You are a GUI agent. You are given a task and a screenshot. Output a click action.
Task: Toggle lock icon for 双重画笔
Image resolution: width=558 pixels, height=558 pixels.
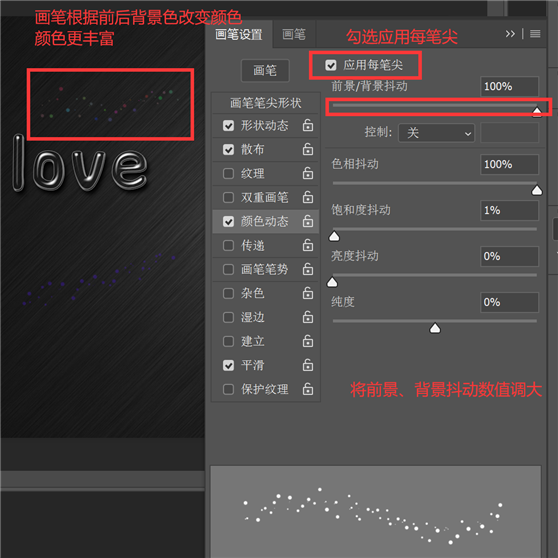[x=308, y=197]
